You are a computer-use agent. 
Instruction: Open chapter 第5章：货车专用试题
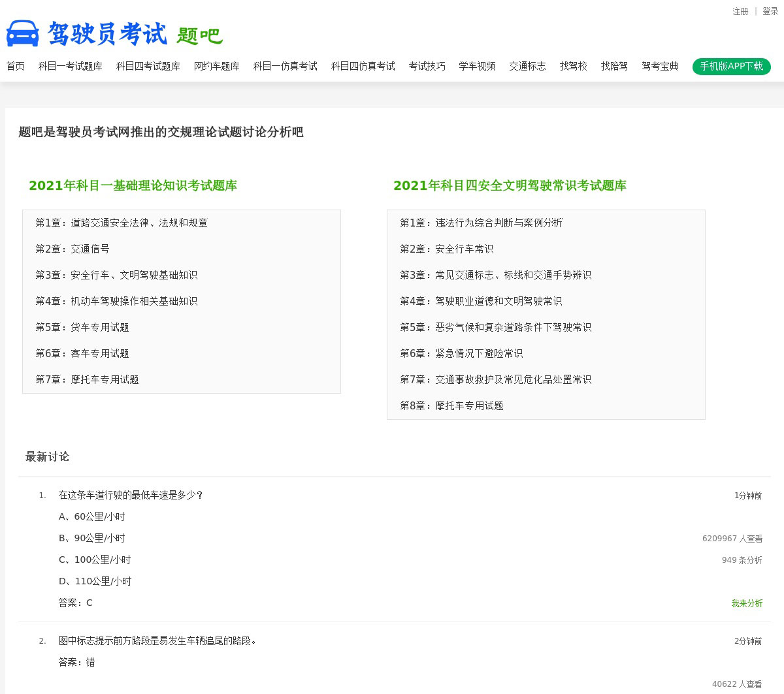(x=82, y=328)
